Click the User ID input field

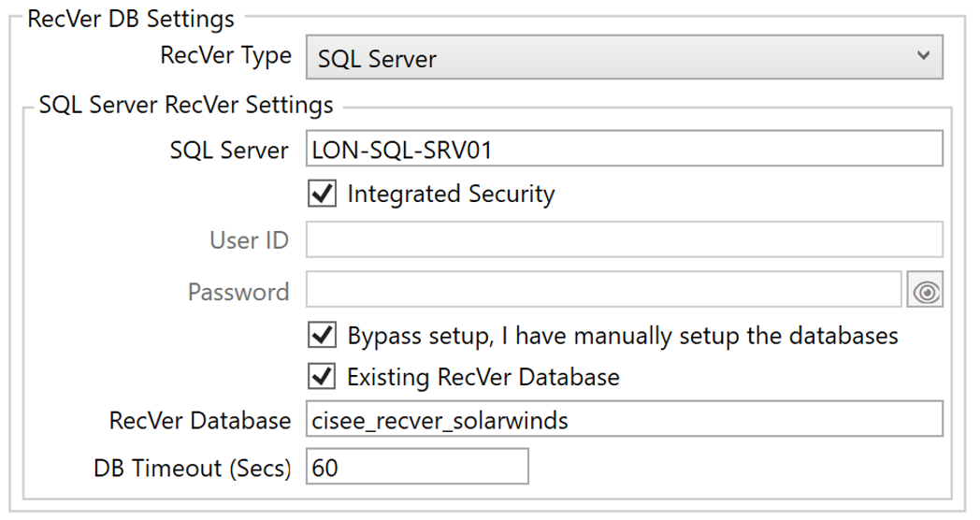(x=624, y=238)
